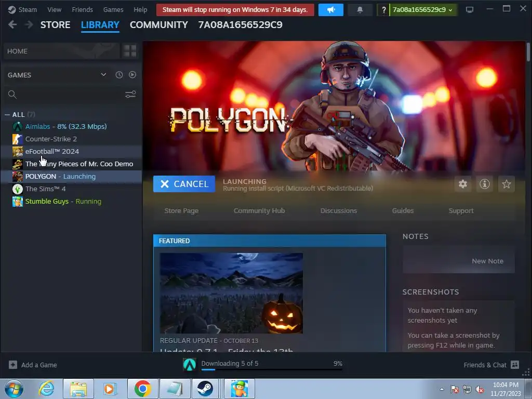Open the Friends menu
This screenshot has height=399, width=532.
[83, 10]
